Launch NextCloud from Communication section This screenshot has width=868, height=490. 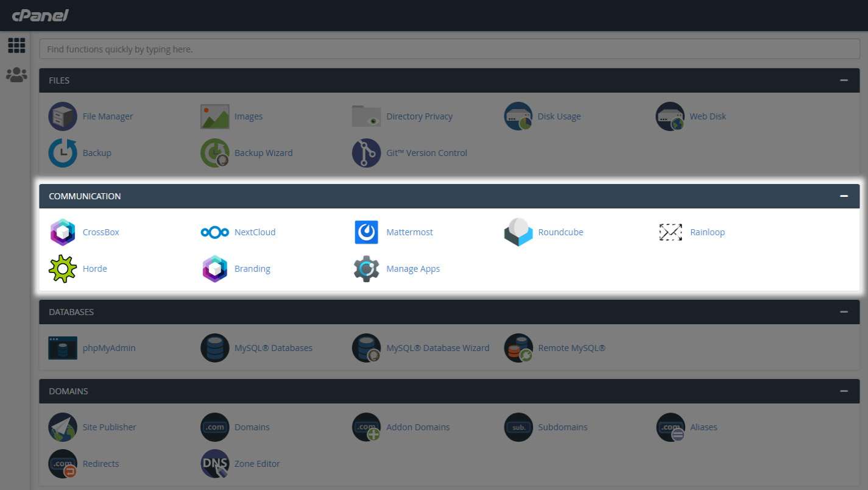pyautogui.click(x=214, y=232)
